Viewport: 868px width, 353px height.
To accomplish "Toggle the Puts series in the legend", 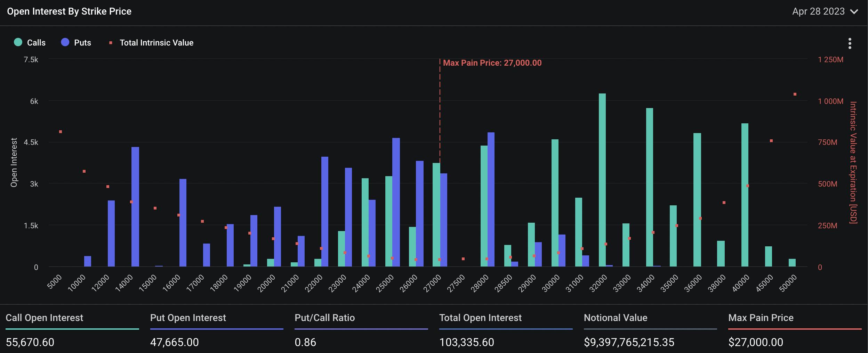I will 76,42.
